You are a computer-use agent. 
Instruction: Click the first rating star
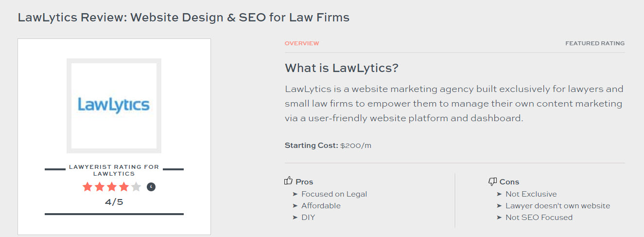(87, 186)
